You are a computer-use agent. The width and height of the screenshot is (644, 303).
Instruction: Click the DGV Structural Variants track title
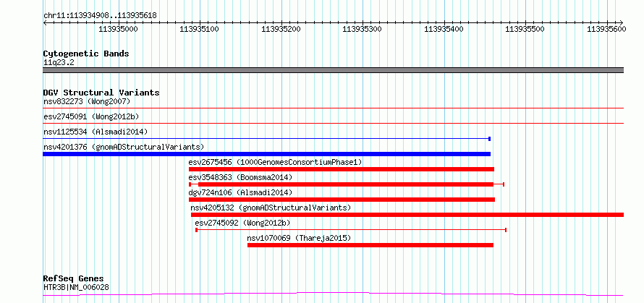pos(101,93)
